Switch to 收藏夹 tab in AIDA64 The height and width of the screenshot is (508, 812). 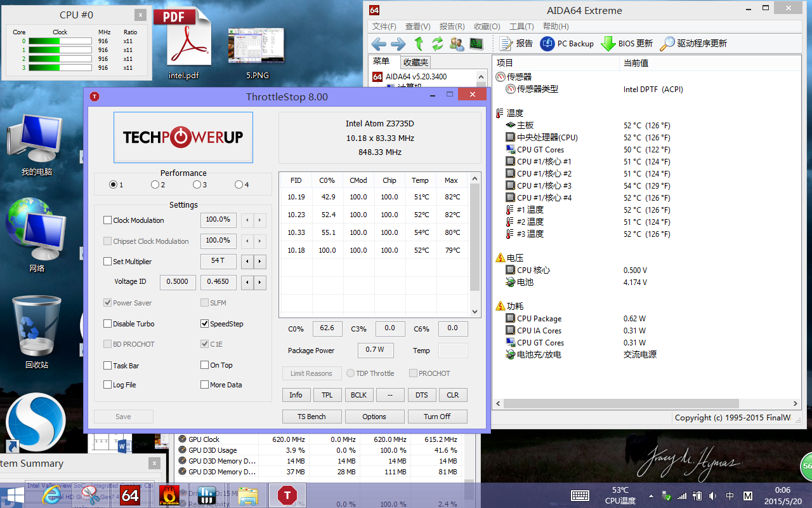pyautogui.click(x=416, y=62)
